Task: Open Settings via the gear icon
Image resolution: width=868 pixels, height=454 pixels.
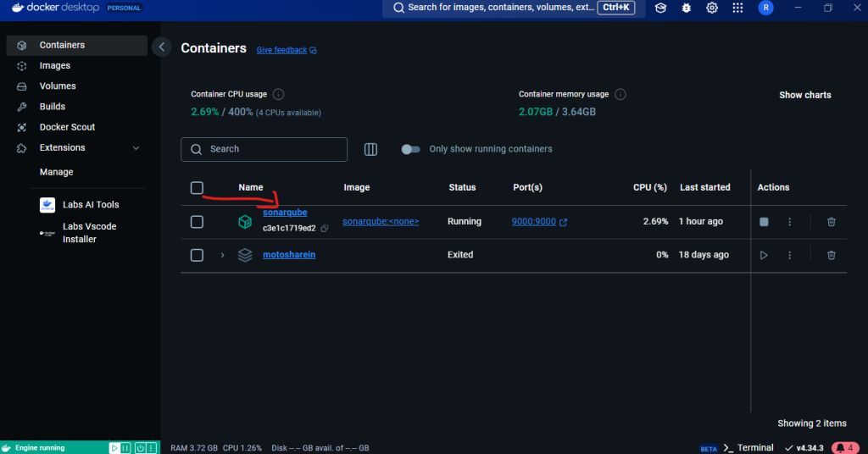Action: [712, 8]
